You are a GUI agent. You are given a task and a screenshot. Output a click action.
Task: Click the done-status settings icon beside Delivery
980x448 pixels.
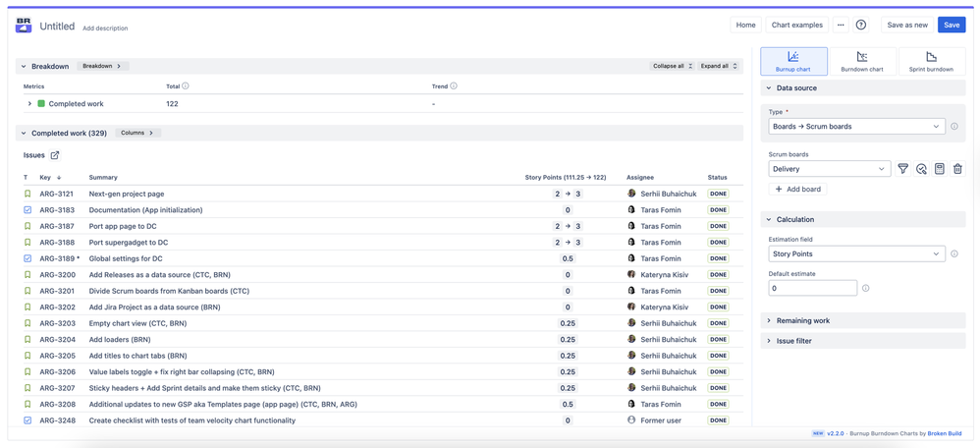tap(921, 169)
